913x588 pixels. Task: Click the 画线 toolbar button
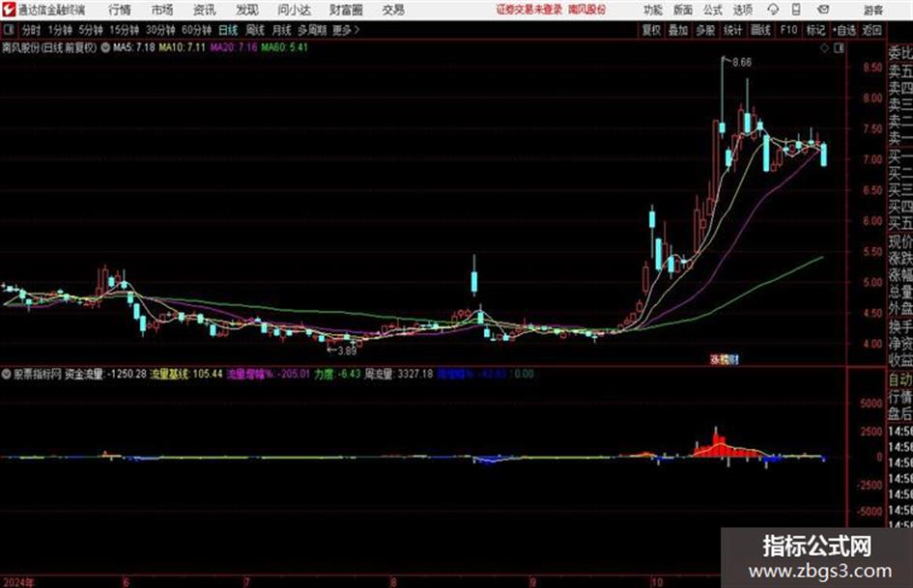(760, 30)
